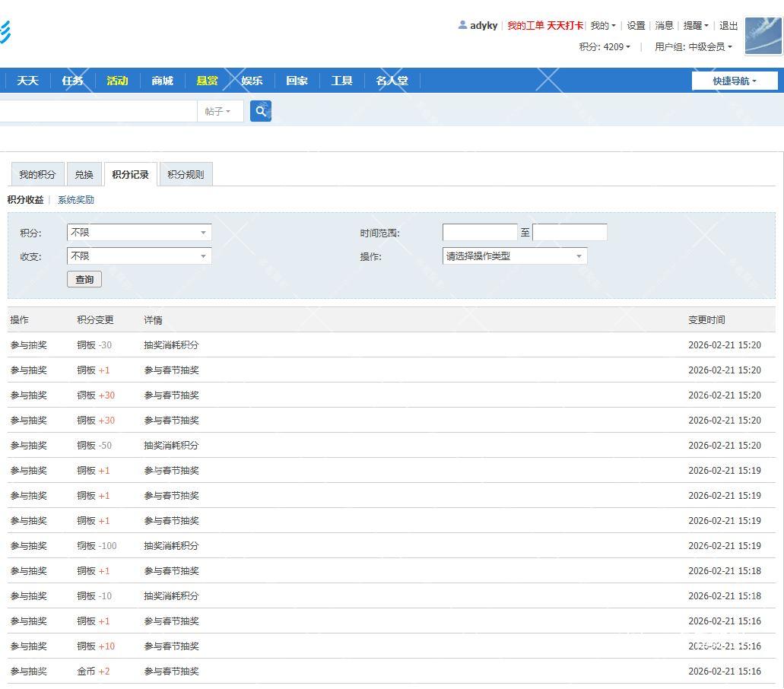784x689 pixels.
Task: Click the user avatar thumbnail
Action: tap(763, 36)
